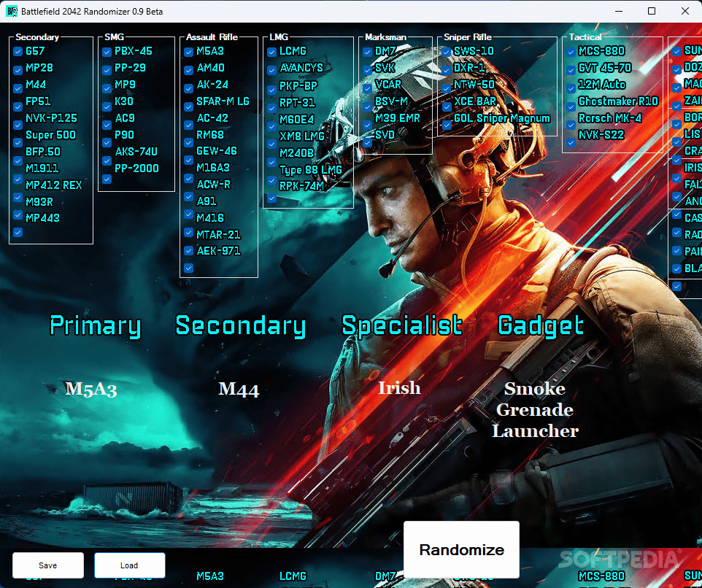Screen dimensions: 702x588
Task: Click the AKS-74U label
Action: tap(136, 152)
